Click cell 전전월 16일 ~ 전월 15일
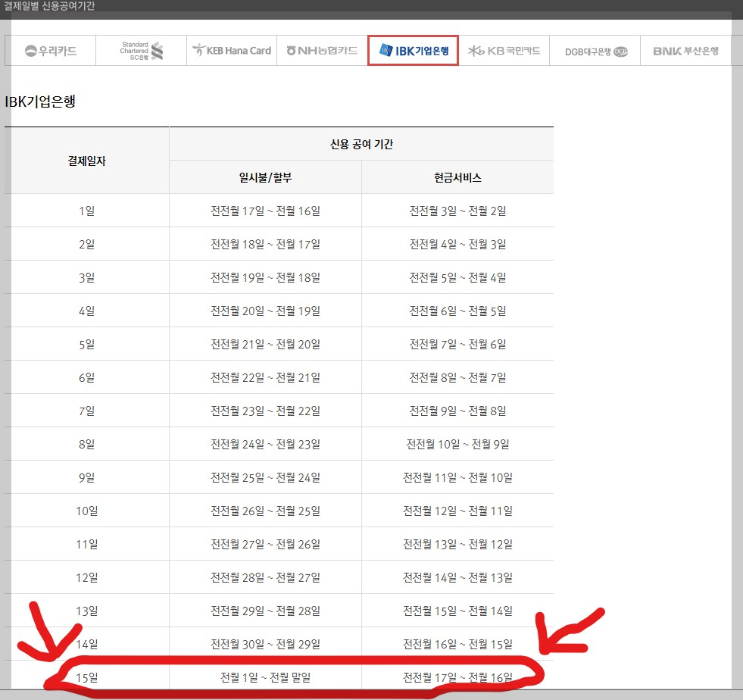 pos(457,644)
